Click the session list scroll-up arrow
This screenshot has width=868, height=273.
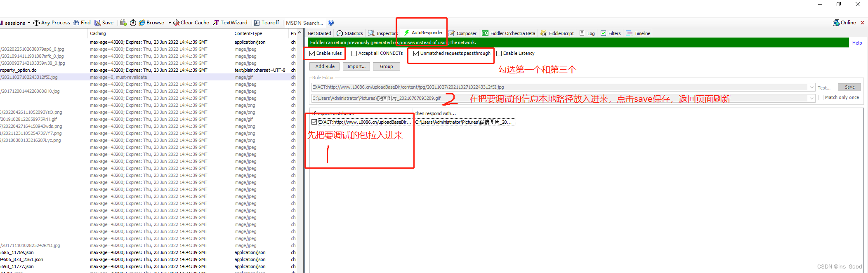pos(300,33)
